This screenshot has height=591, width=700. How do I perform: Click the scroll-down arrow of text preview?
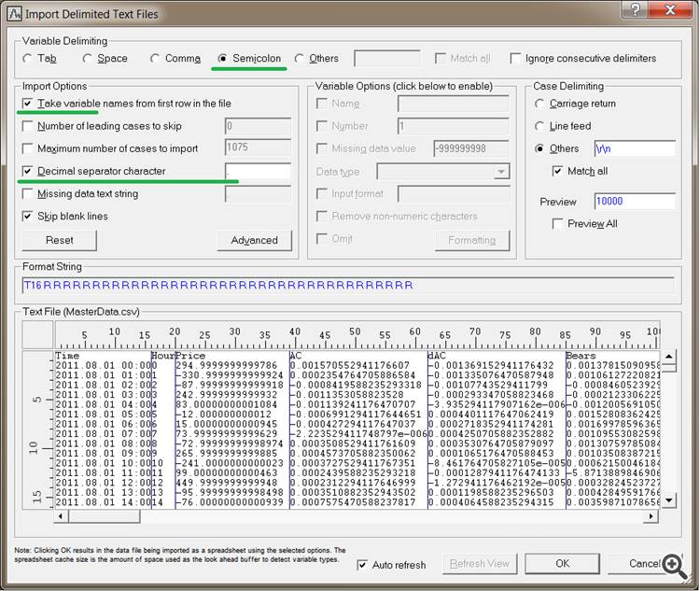tap(669, 500)
